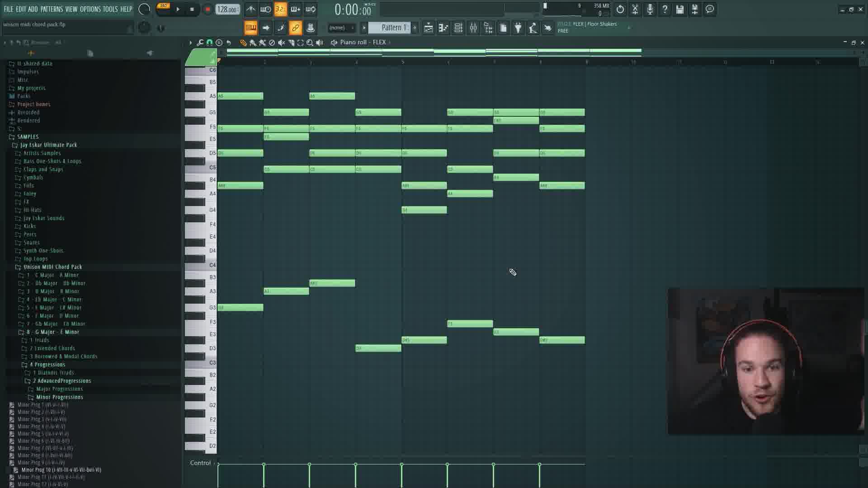Click the microphone recording icon

(650, 9)
